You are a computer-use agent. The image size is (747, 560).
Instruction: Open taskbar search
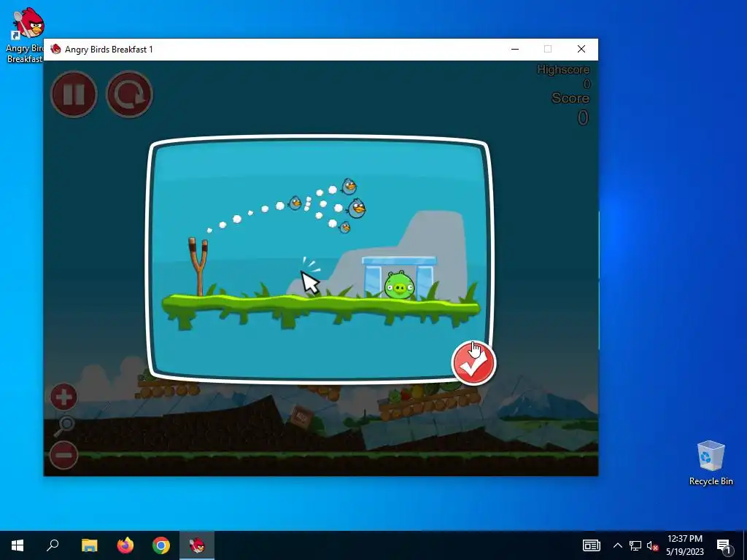click(53, 545)
